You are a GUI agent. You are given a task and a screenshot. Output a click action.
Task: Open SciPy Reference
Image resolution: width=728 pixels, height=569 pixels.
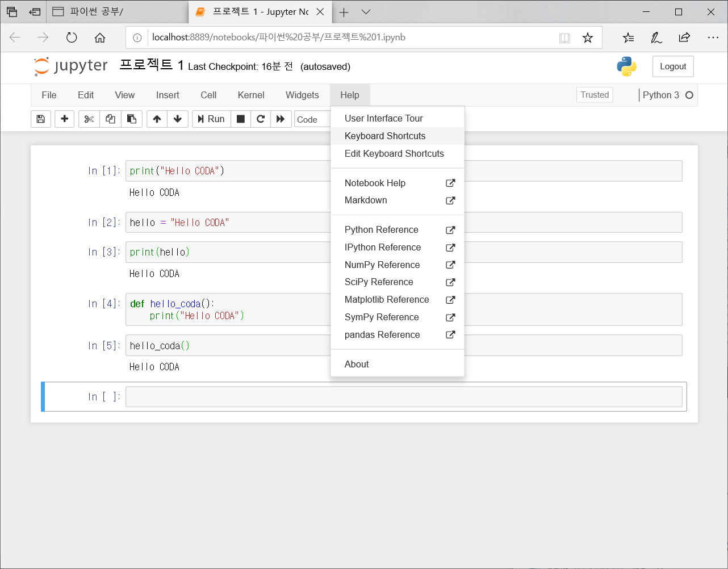click(x=398, y=282)
